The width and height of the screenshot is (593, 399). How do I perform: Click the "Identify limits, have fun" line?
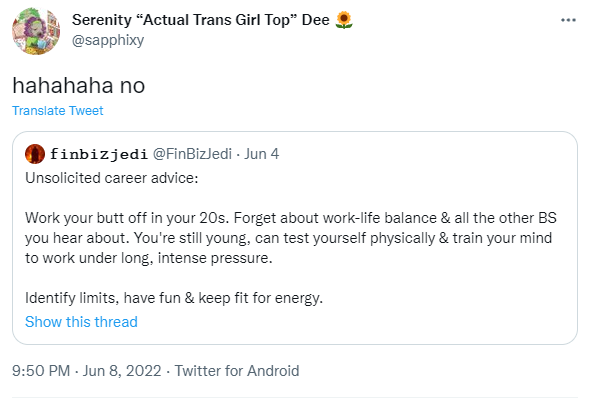tap(174, 298)
